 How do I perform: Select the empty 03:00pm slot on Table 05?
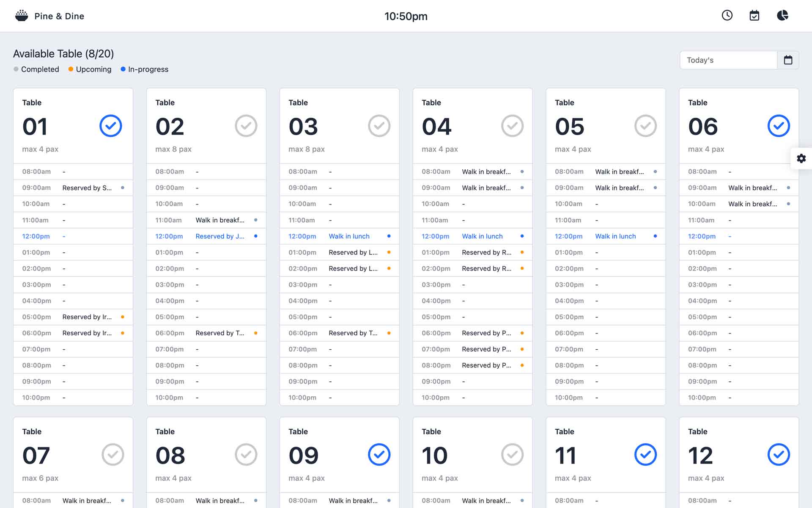[x=605, y=285]
